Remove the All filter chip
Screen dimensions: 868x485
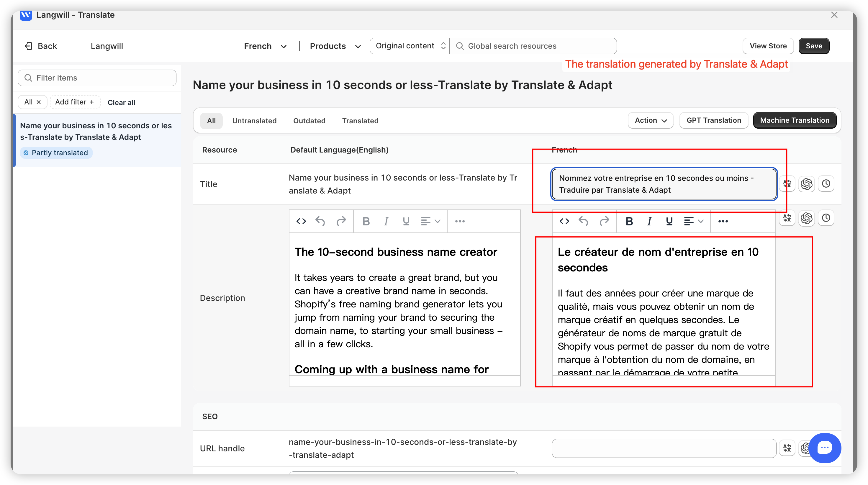39,102
